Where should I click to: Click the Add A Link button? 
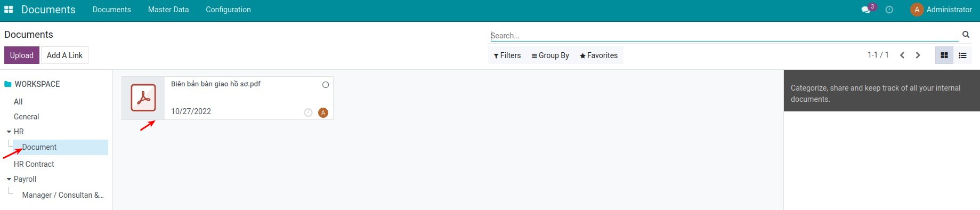point(64,55)
